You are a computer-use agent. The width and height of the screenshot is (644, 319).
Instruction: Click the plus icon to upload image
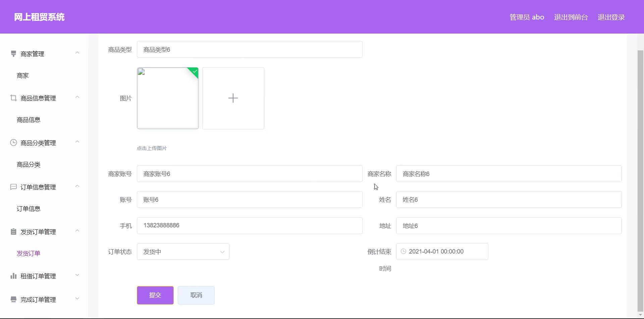point(233,98)
